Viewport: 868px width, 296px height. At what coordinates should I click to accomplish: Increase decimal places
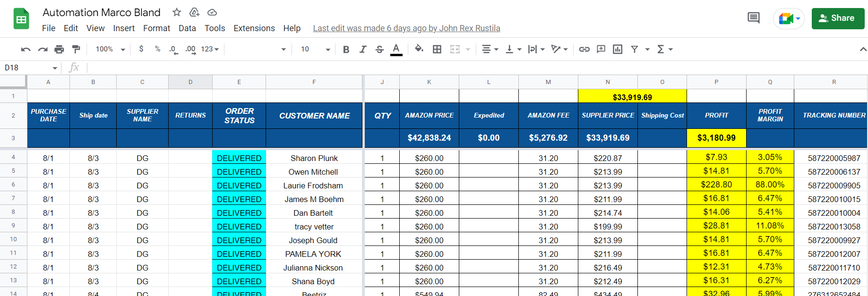pyautogui.click(x=190, y=49)
